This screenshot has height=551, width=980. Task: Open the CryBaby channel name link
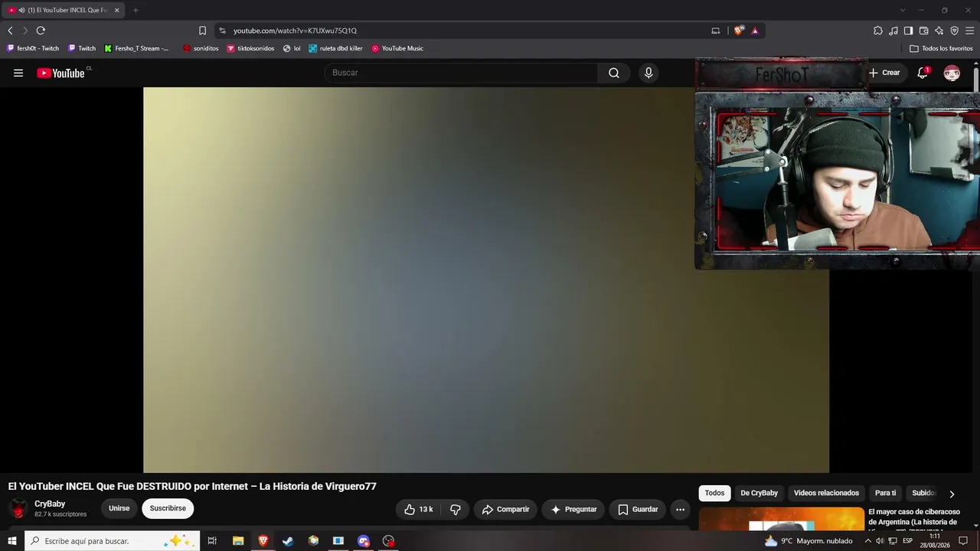(50, 504)
